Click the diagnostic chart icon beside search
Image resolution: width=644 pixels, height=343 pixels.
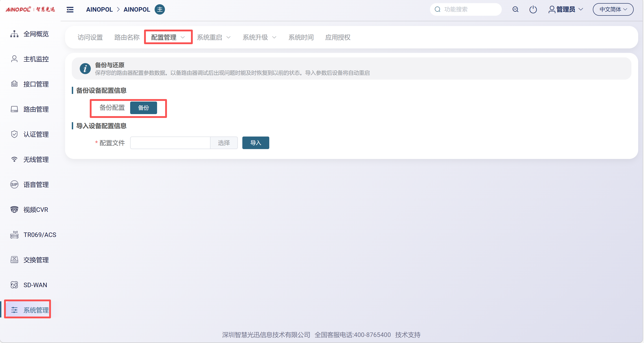tap(515, 9)
